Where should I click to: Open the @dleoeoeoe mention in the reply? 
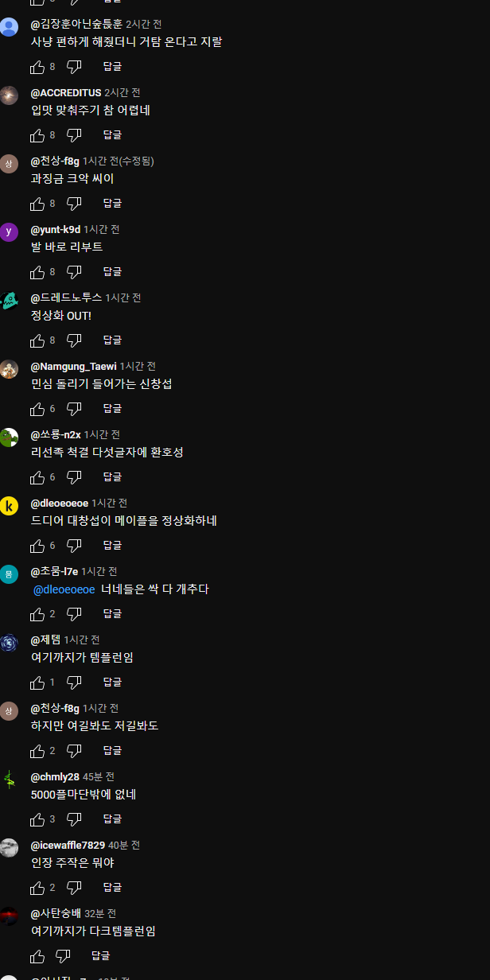(x=64, y=589)
